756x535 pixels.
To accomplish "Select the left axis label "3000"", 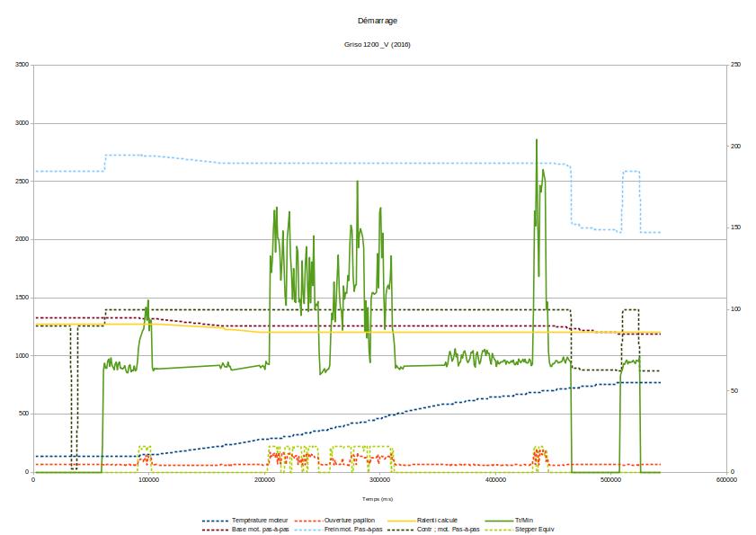I will pos(22,123).
